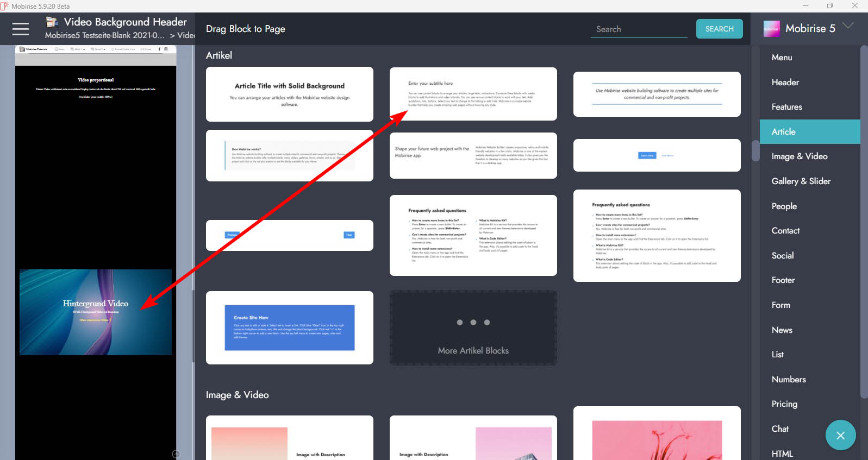Select the Hintergrund Video block in the page preview
Viewport: 868px width, 460px height.
click(96, 312)
